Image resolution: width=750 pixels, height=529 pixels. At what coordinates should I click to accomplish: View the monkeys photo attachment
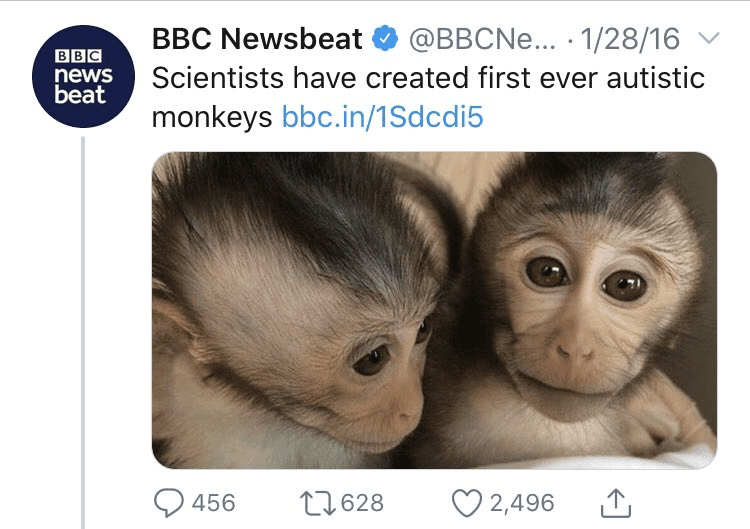(x=434, y=310)
